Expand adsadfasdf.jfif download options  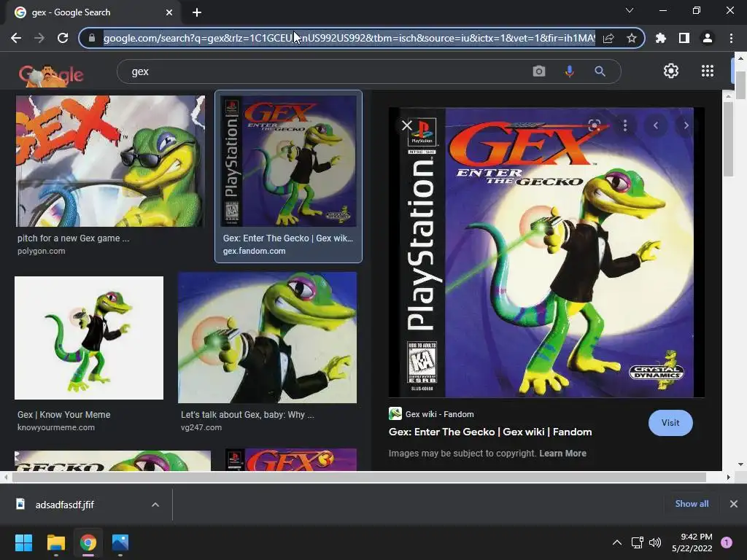pos(155,505)
